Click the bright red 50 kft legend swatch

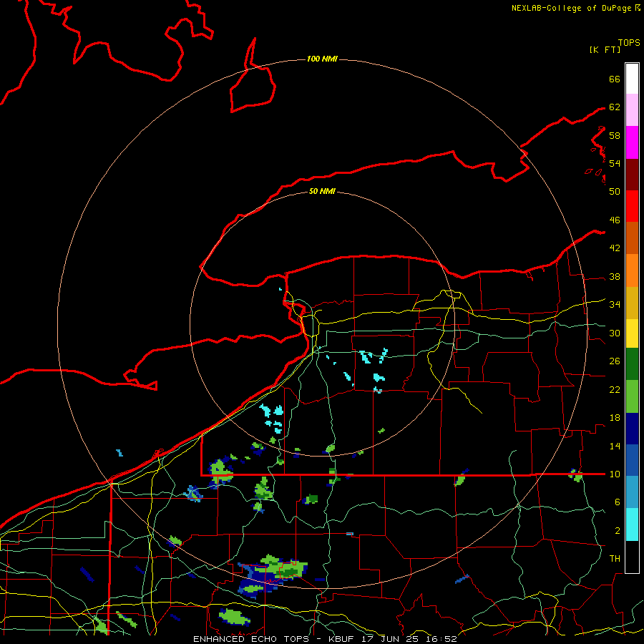[632, 206]
